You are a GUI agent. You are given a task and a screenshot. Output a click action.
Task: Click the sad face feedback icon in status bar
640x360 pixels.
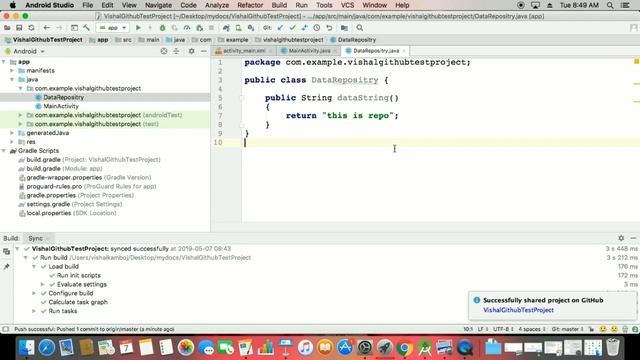(x=614, y=329)
